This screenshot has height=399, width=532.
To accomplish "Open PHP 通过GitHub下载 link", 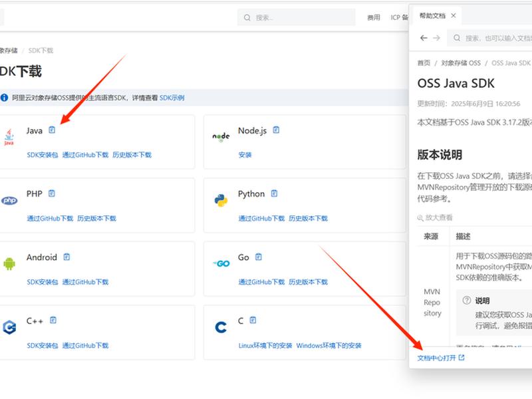I will tap(50, 219).
